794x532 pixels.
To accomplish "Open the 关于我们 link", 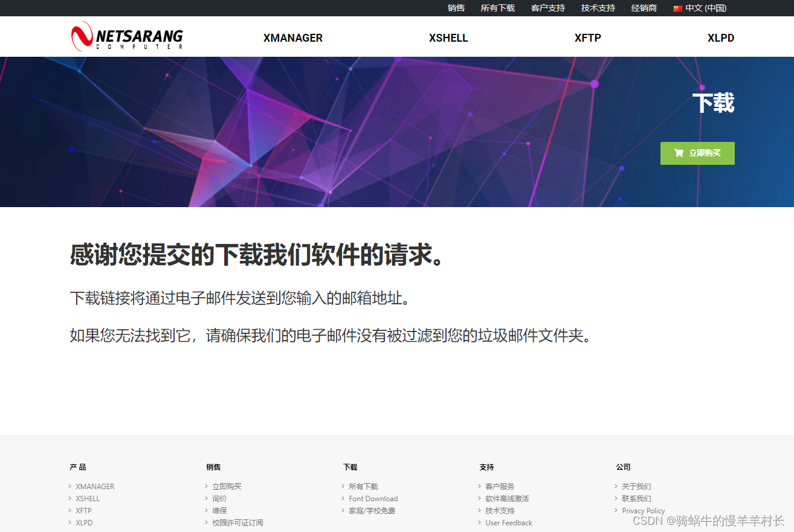I will point(636,487).
